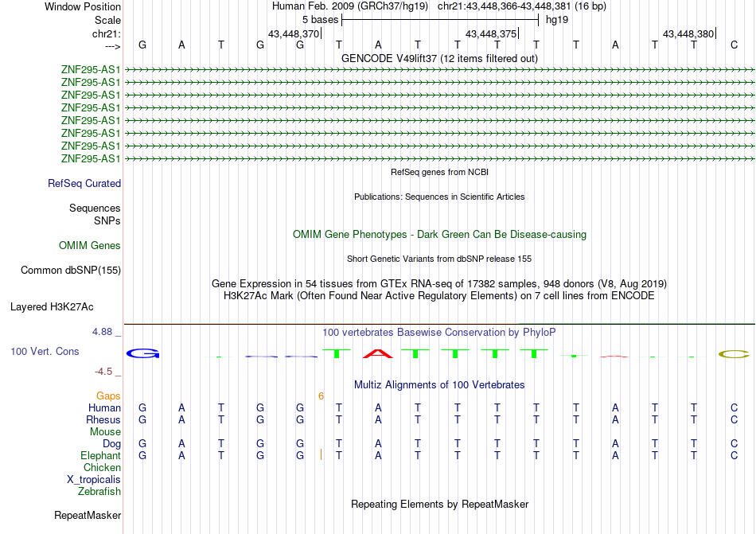Viewport: 756px width, 534px height.
Task: Click the 5 bases scale bar label
Action: click(x=320, y=20)
